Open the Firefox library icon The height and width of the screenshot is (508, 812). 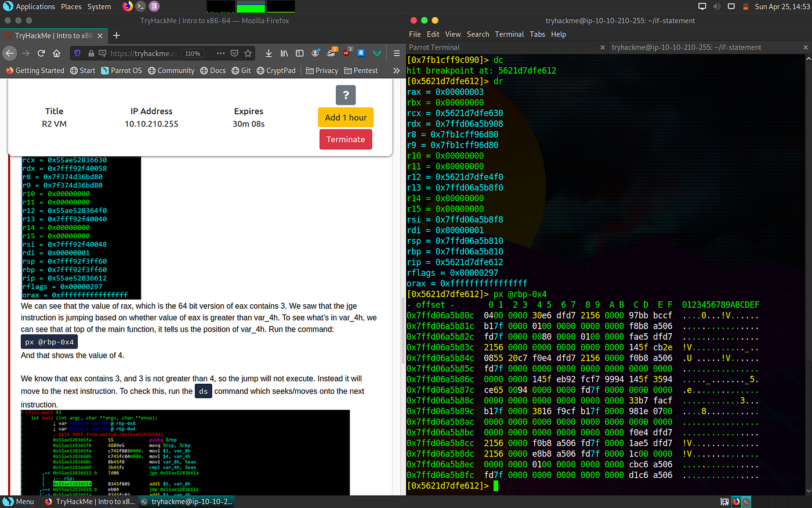click(284, 53)
